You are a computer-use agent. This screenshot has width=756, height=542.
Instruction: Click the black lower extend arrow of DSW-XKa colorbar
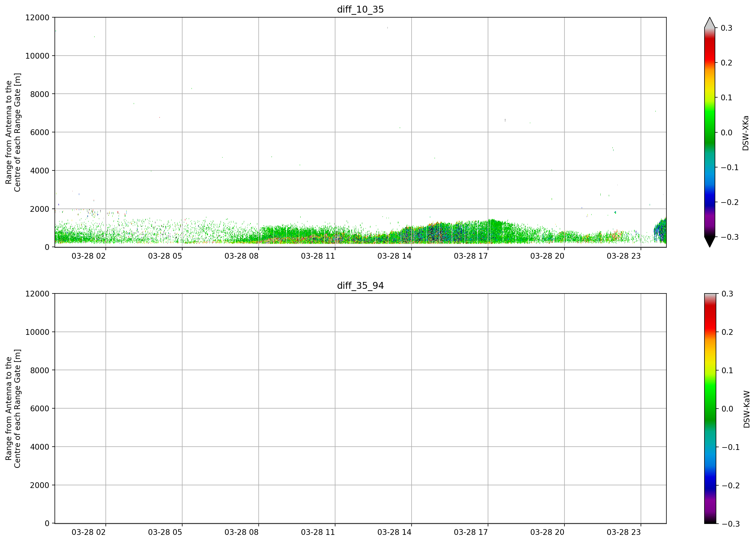point(710,242)
